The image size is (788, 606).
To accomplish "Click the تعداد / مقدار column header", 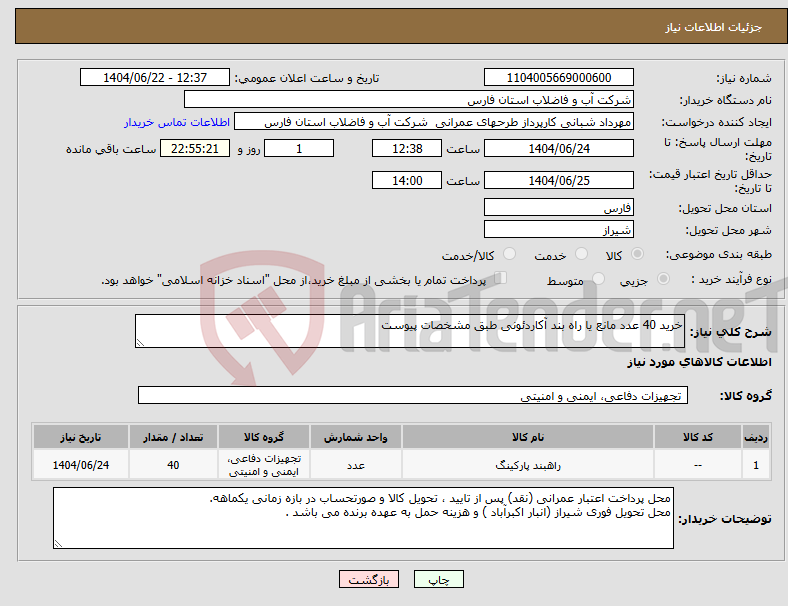I will [173, 437].
